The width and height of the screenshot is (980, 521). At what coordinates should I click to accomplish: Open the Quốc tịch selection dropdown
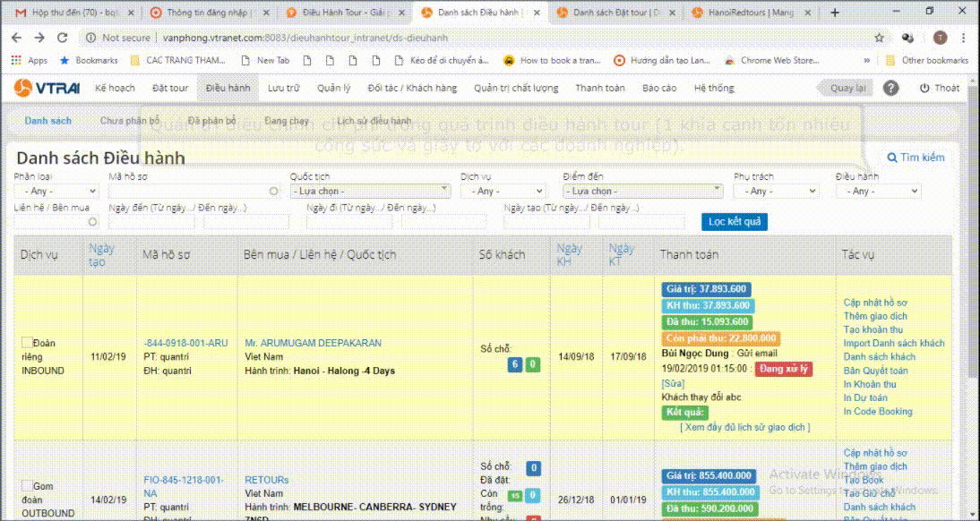tap(369, 191)
